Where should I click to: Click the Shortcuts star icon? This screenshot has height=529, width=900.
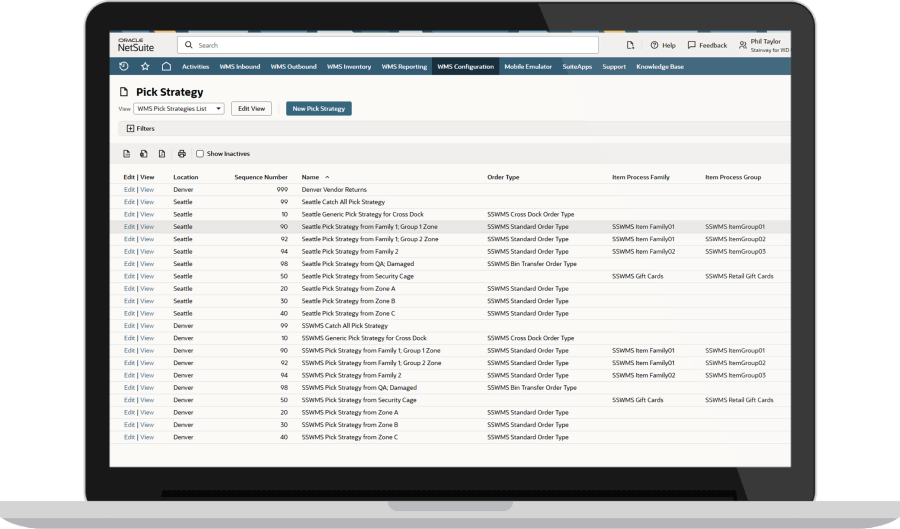click(x=145, y=67)
